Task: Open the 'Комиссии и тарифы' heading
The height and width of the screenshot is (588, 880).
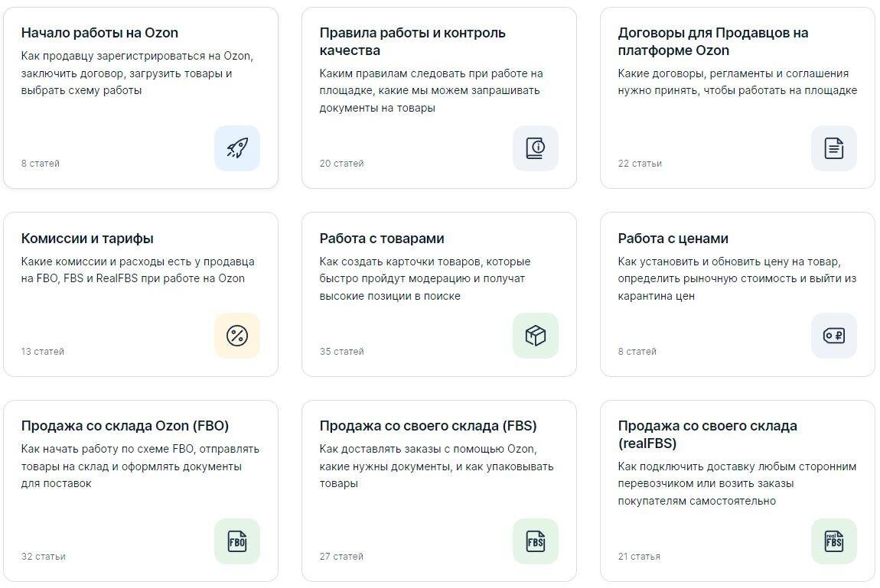Action: tap(87, 239)
